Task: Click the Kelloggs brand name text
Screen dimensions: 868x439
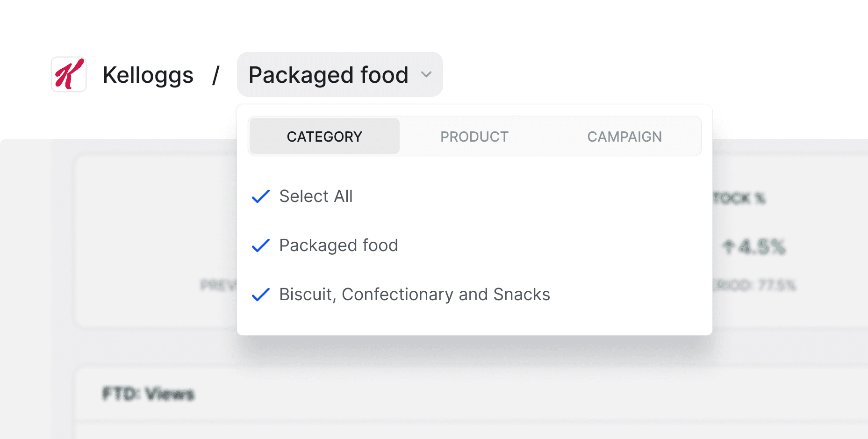Action: point(148,75)
